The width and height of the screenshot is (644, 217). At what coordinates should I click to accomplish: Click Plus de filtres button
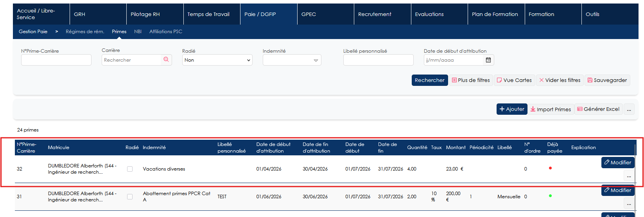(471, 80)
